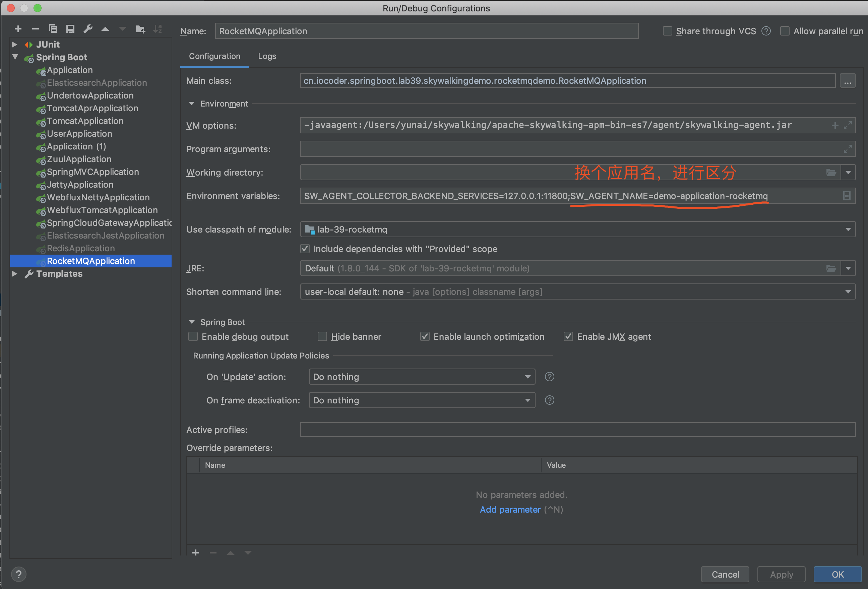868x589 pixels.
Task: Click the Copy Configuration icon
Action: pyautogui.click(x=53, y=29)
